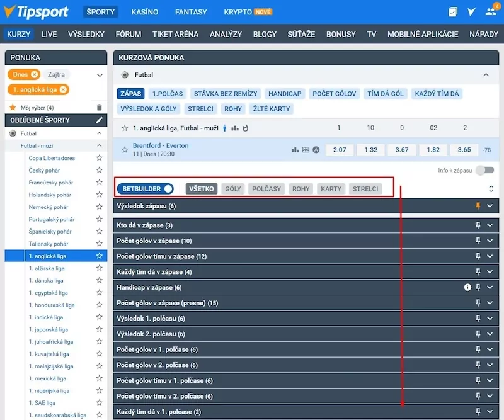Bet on odds 3.65 for Everton win
The height and width of the screenshot is (420, 504).
point(464,150)
